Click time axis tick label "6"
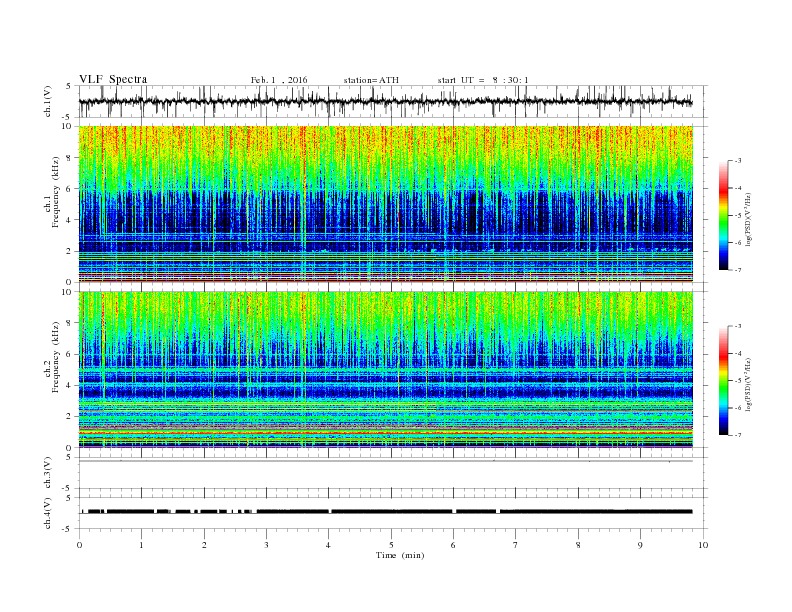This screenshot has width=792, height=612. 453,545
